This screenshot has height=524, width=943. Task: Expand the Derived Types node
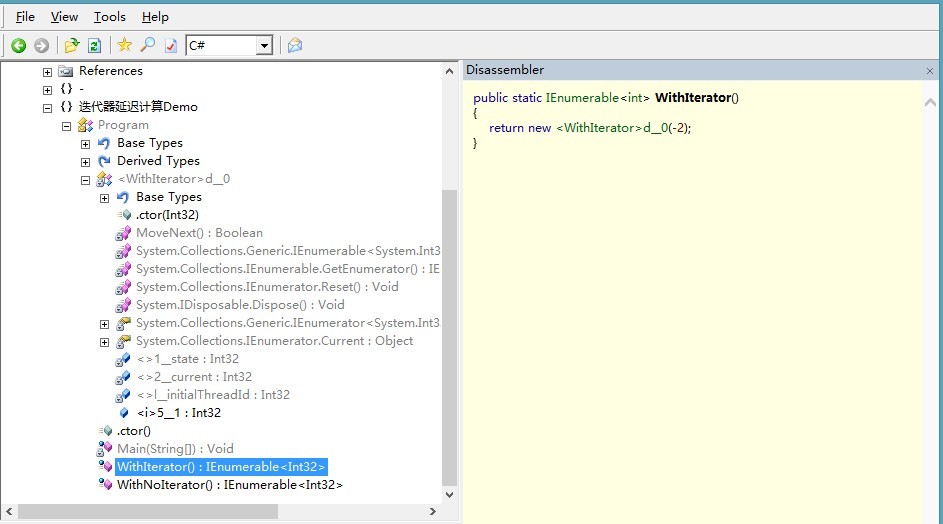point(85,162)
